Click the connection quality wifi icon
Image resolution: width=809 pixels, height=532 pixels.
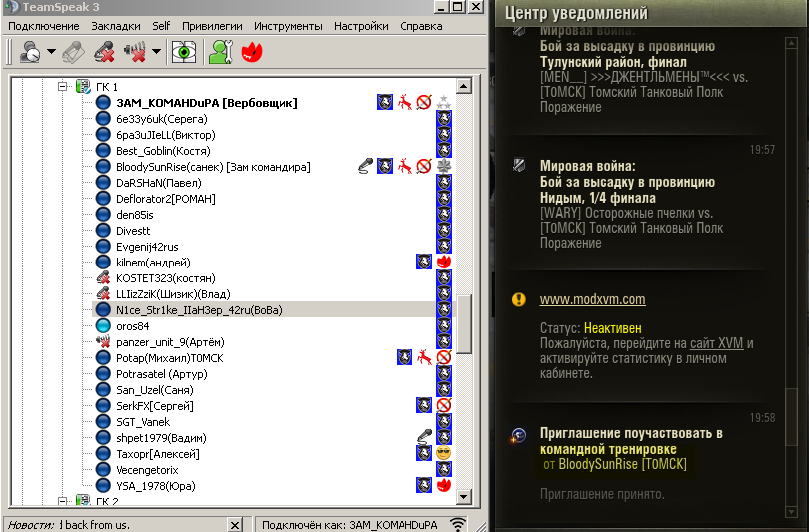point(458,524)
